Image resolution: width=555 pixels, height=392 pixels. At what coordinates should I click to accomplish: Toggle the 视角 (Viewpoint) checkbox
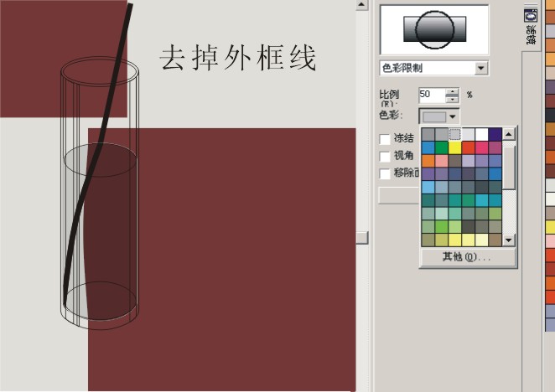[x=385, y=157]
